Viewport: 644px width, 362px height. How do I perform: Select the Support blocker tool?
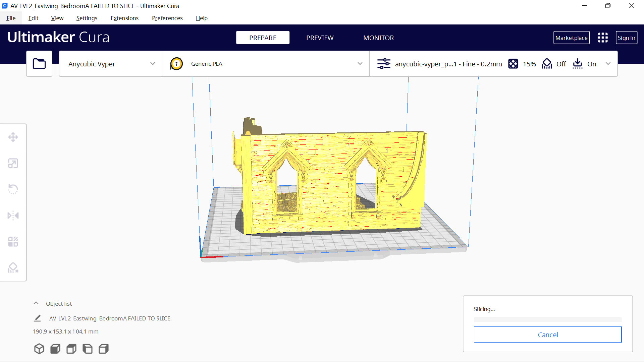(x=13, y=267)
